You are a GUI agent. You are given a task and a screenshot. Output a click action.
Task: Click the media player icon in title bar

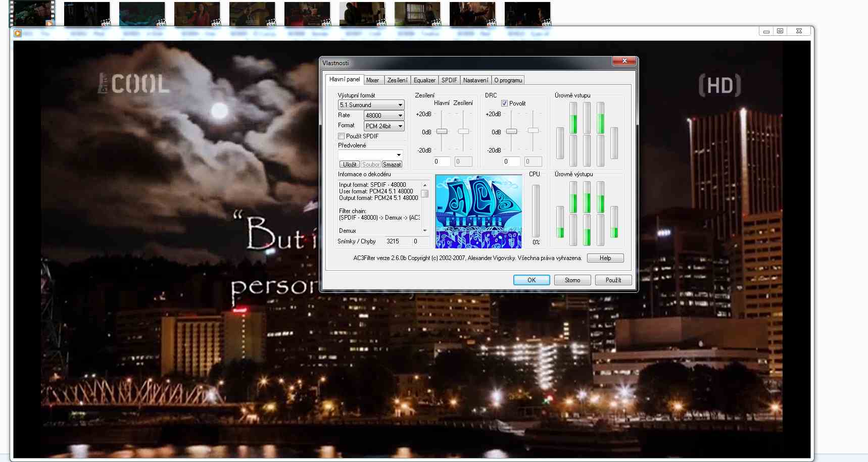tap(18, 33)
